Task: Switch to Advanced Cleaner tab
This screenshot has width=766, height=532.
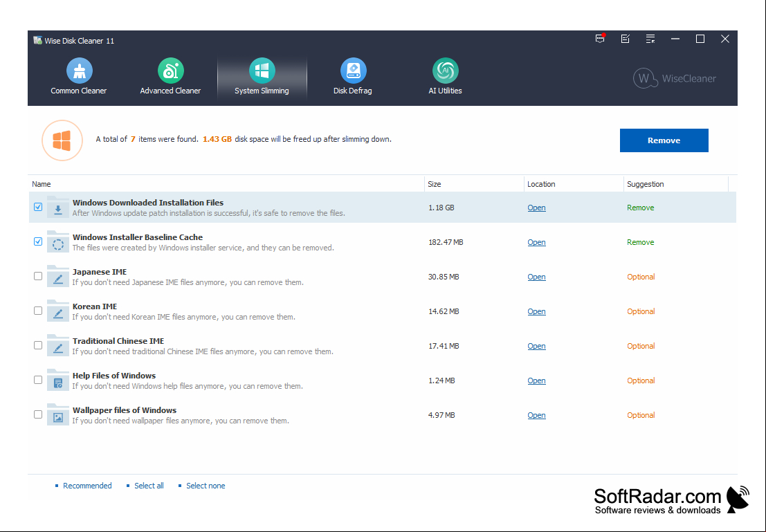Action: [170, 76]
